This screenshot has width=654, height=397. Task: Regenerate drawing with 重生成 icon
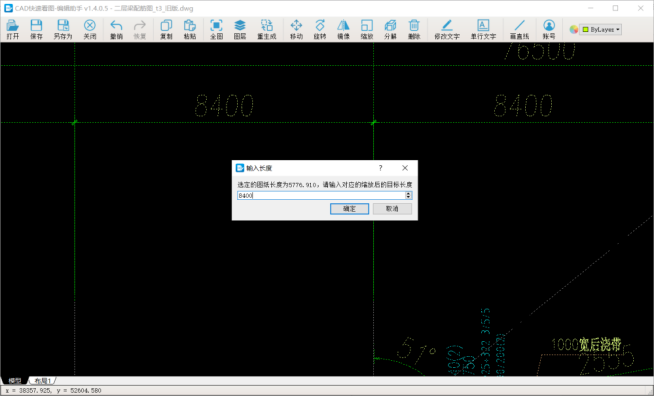(267, 29)
